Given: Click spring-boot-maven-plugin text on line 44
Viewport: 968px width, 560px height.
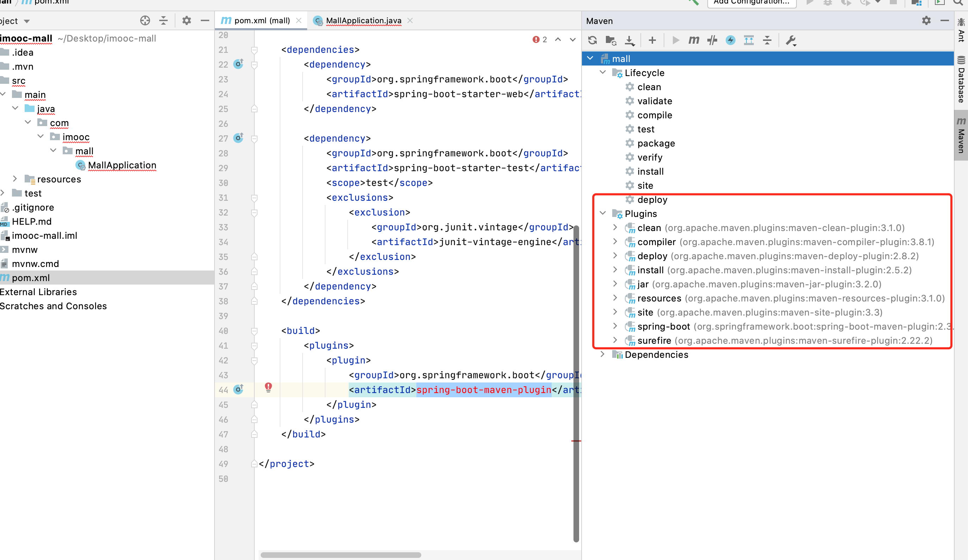Looking at the screenshot, I should tap(484, 390).
